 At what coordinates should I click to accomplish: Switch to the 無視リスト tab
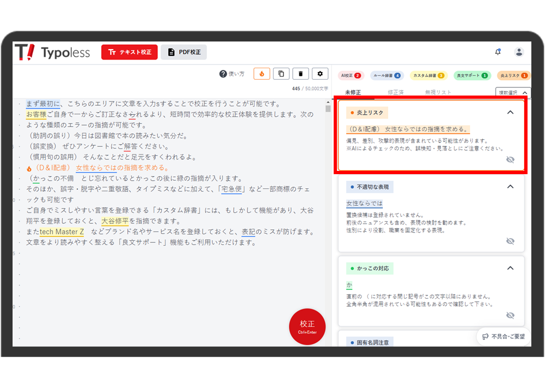coord(438,93)
